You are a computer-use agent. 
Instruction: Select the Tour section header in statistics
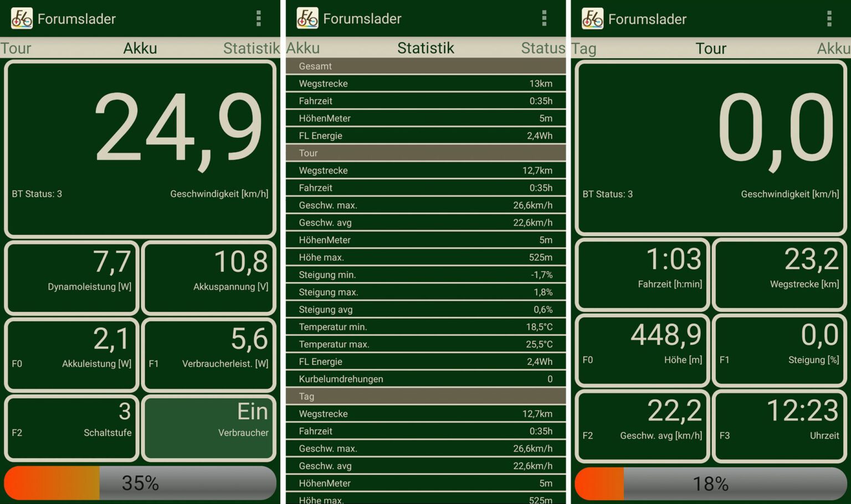(425, 153)
